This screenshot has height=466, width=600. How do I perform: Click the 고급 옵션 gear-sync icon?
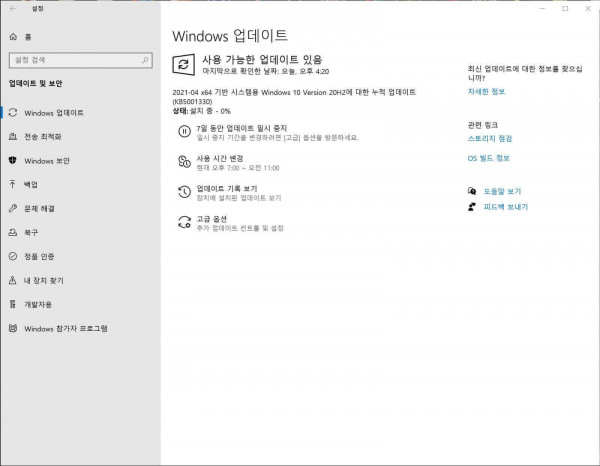click(x=184, y=222)
